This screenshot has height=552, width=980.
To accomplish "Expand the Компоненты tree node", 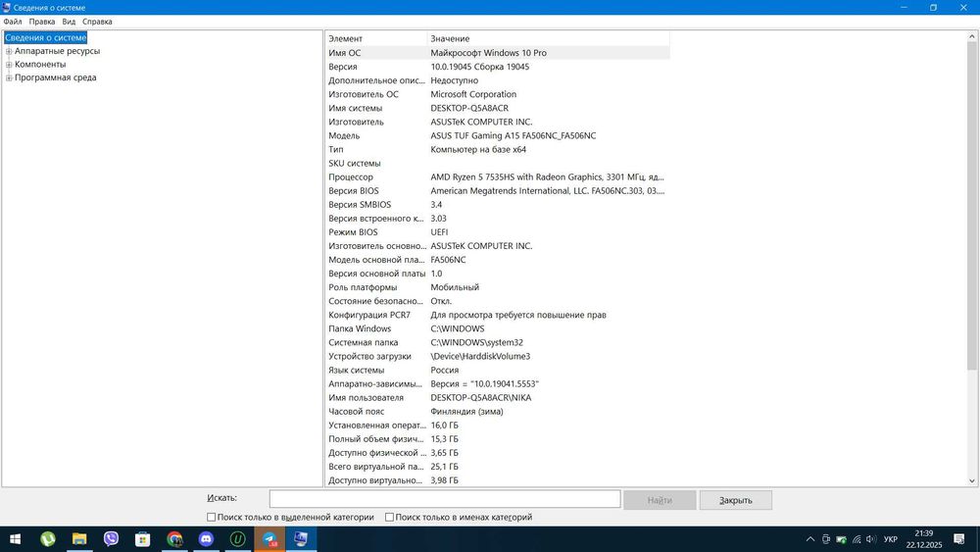I will click(9, 65).
